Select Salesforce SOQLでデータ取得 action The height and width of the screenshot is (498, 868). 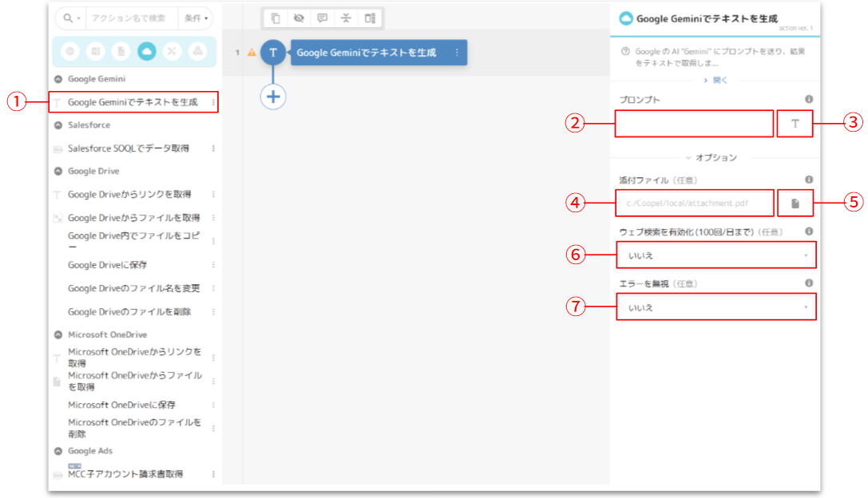point(129,148)
